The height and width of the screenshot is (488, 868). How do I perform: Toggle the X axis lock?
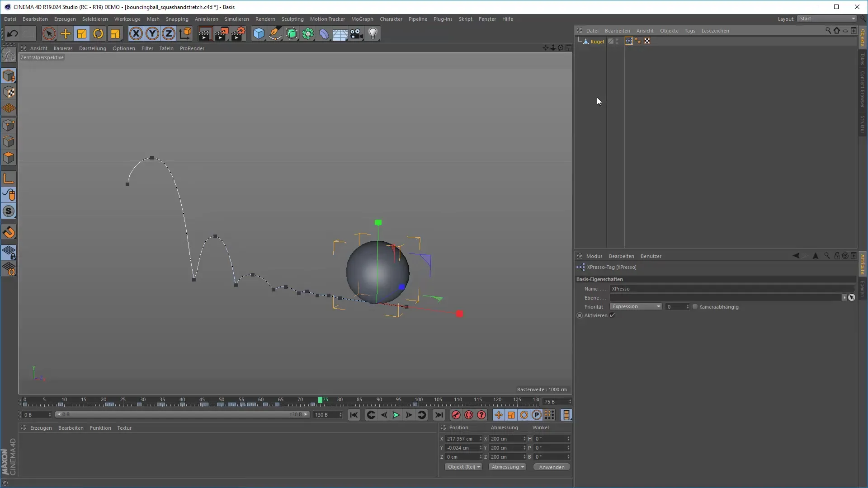pos(136,33)
